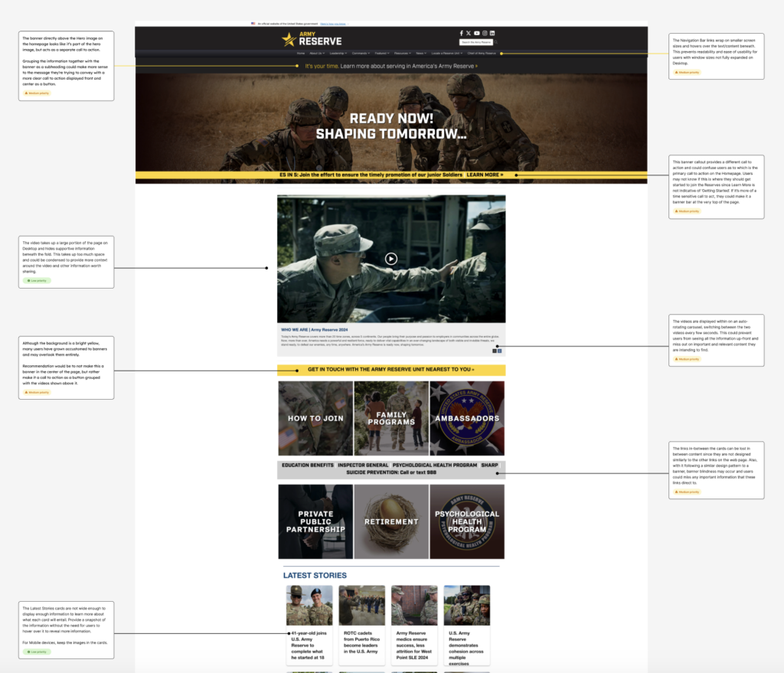
Task: Expand the Locate a Reserve Unit menu
Action: click(x=447, y=53)
